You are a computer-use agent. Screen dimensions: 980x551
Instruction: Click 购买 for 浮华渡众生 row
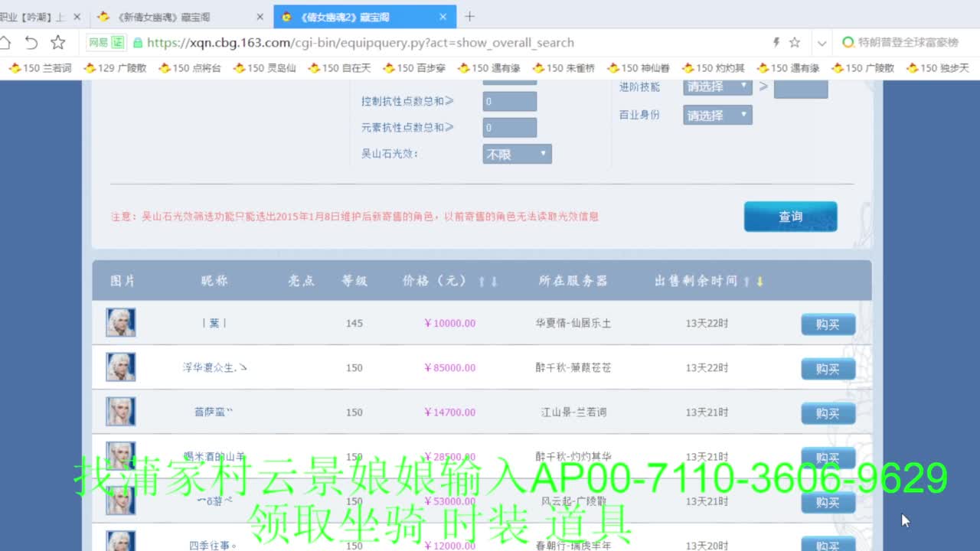pos(828,369)
